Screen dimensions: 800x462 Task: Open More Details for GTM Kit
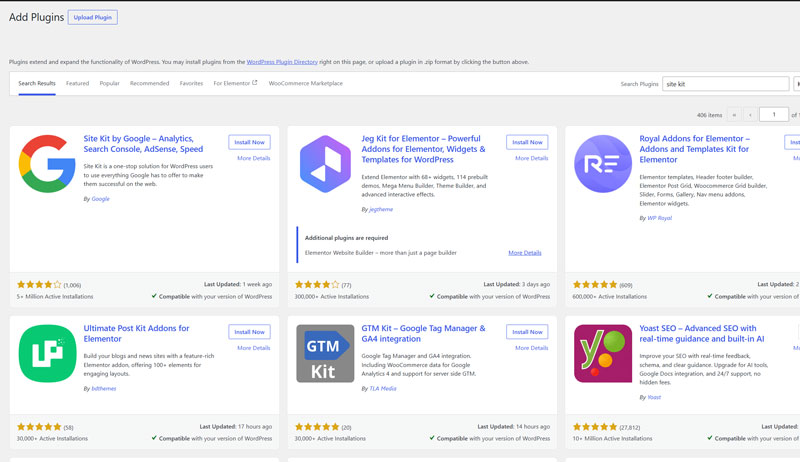(532, 348)
